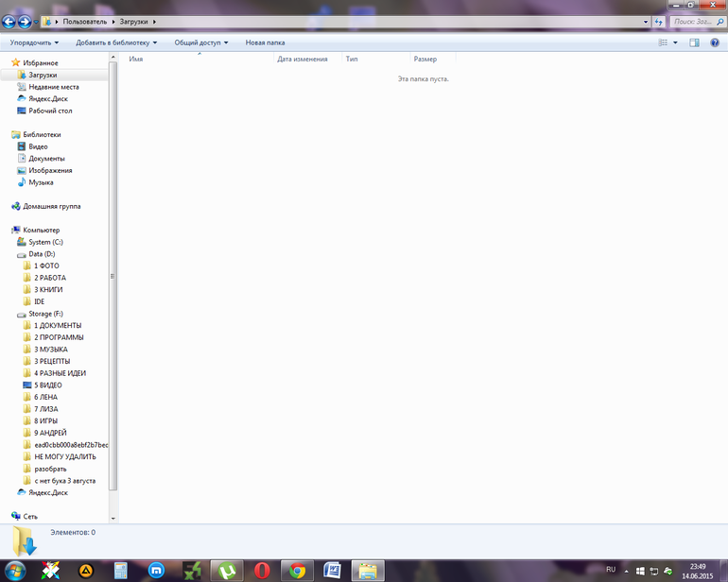Viewport: 728px width, 582px height.
Task: Select Загрузки in favorites list
Action: pos(43,75)
